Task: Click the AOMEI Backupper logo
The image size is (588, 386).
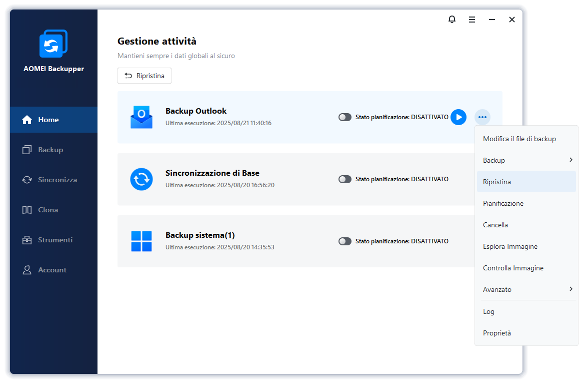Action: 53,44
